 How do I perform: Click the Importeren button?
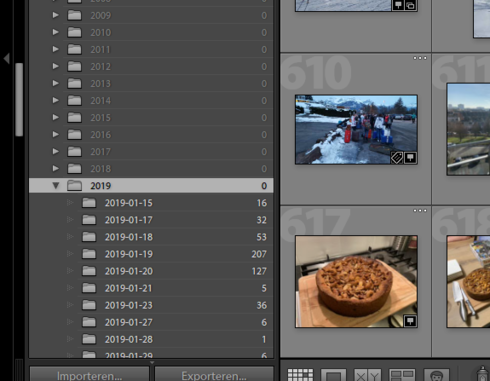(89, 375)
